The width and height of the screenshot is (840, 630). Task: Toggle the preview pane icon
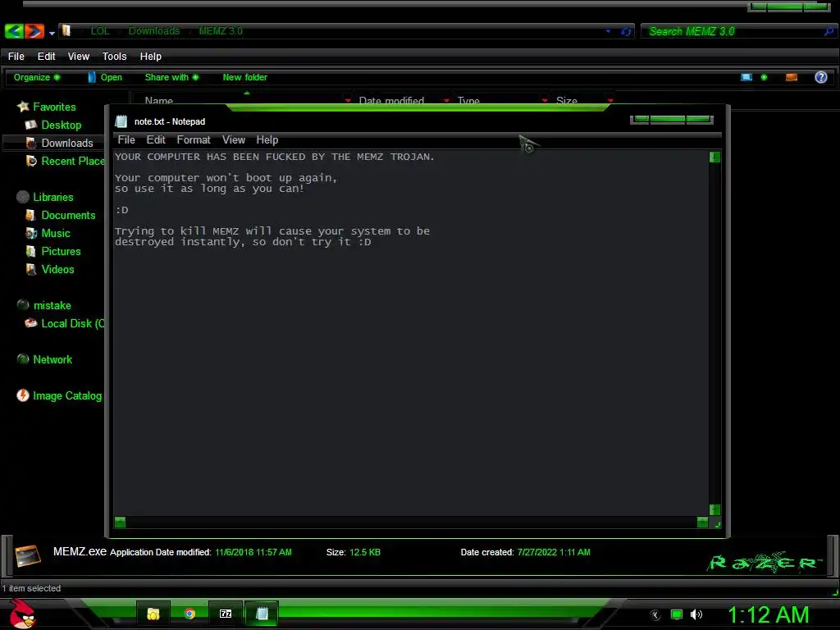792,77
